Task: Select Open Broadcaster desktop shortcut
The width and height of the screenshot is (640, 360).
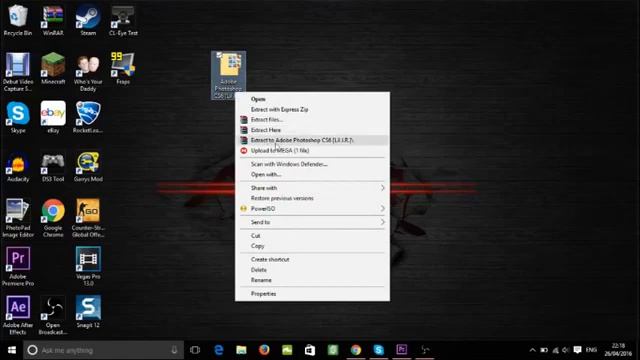Action: pyautogui.click(x=53, y=315)
